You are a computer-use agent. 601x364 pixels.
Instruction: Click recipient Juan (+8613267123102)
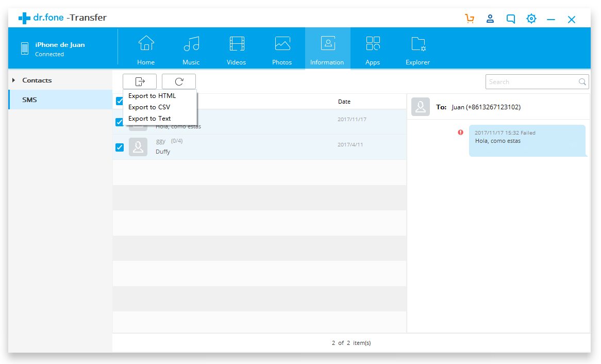[486, 107]
